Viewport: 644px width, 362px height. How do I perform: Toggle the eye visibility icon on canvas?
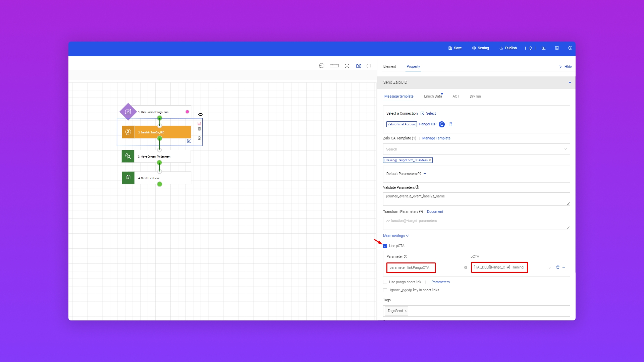pyautogui.click(x=201, y=115)
